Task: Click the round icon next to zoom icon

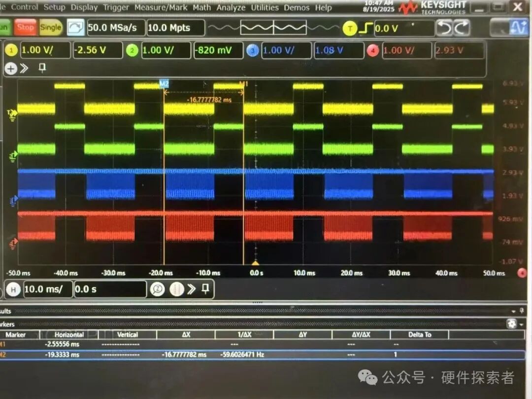Action: tap(176, 290)
